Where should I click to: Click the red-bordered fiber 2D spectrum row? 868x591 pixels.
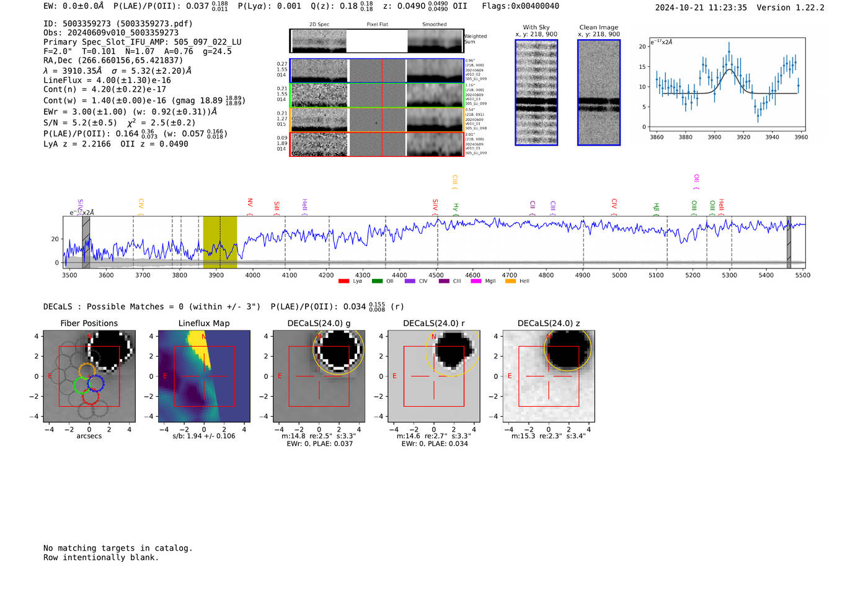tap(376, 144)
